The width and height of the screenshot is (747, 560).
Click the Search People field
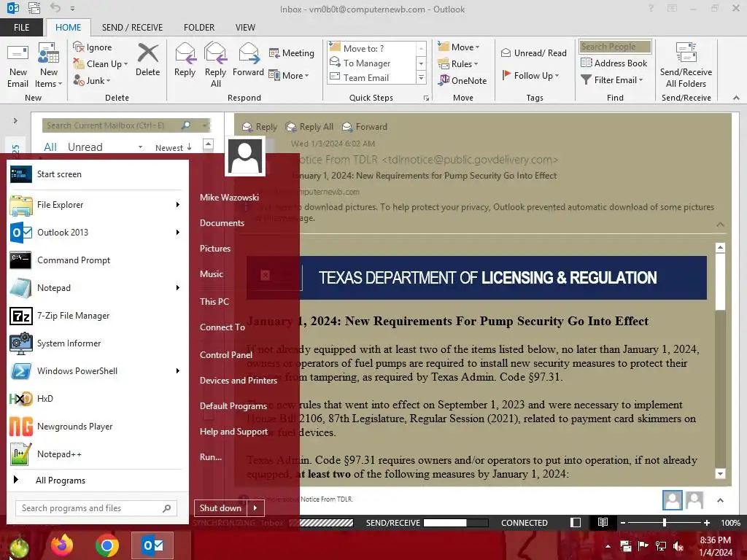[615, 46]
